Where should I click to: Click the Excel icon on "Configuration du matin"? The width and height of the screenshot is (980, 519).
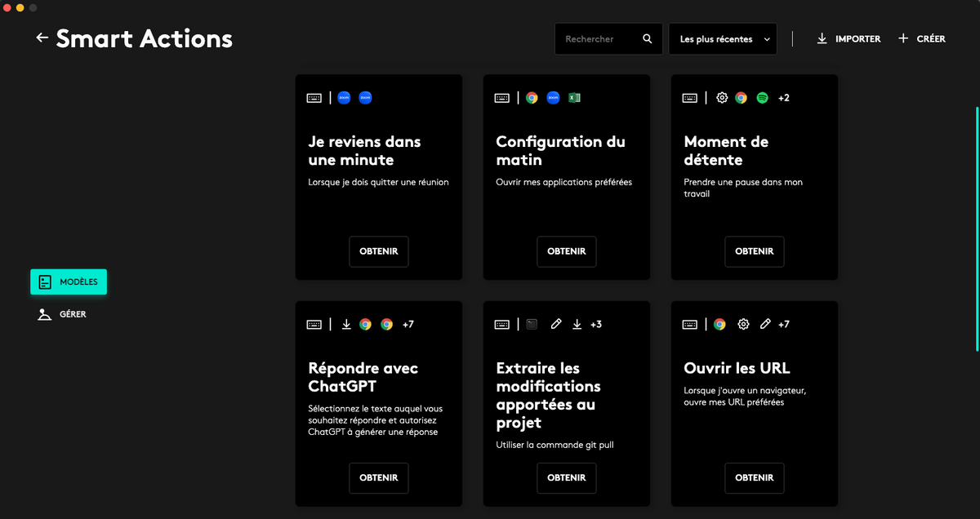point(574,97)
